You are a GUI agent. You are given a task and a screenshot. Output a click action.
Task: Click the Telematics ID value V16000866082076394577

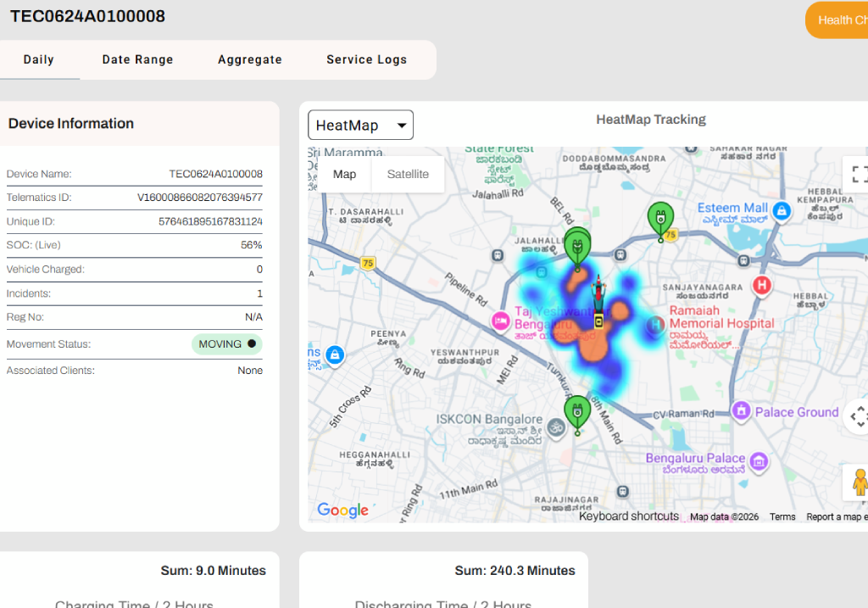click(x=200, y=197)
